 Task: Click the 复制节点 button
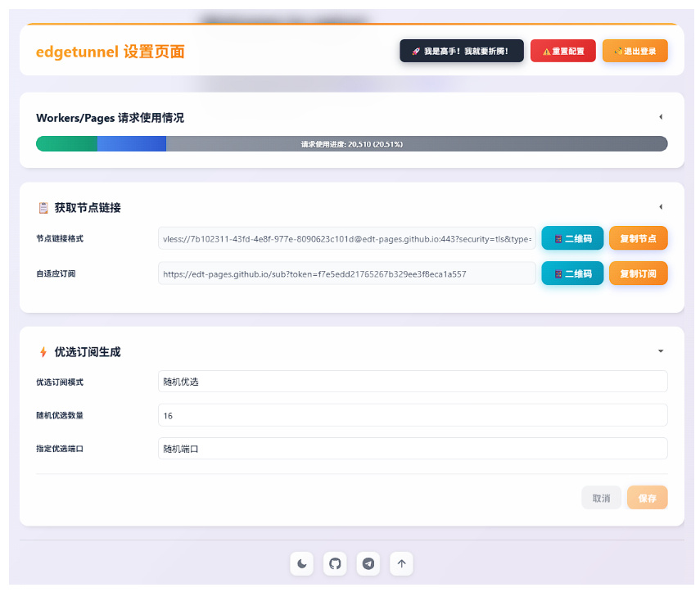point(639,238)
